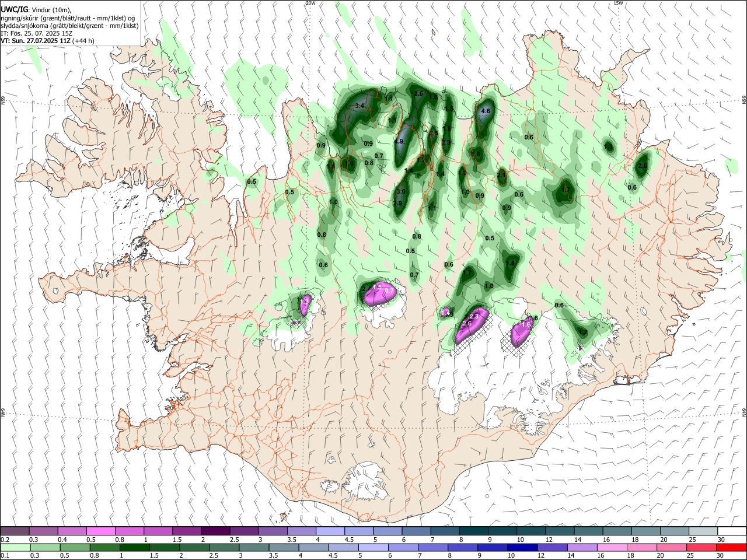This screenshot has width=747, height=560.
Task: Click the darkest purple 2–2.5 swatch, upper legend
Action: [x=215, y=531]
